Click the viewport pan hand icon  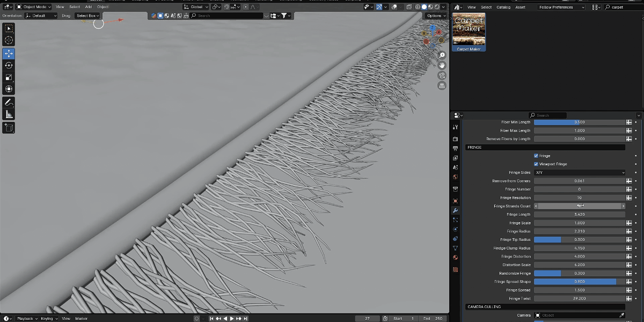442,65
